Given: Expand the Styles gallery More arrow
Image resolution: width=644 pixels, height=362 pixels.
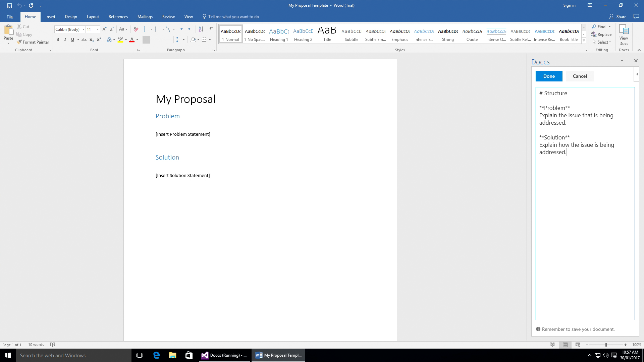Looking at the screenshot, I should (x=584, y=41).
